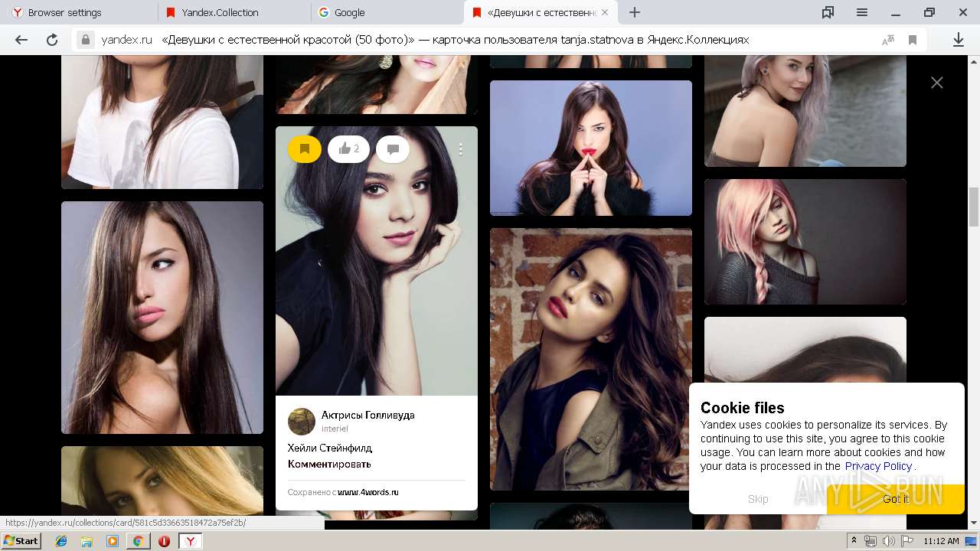Open media player taskbar icon
The image size is (980, 551).
113,541
